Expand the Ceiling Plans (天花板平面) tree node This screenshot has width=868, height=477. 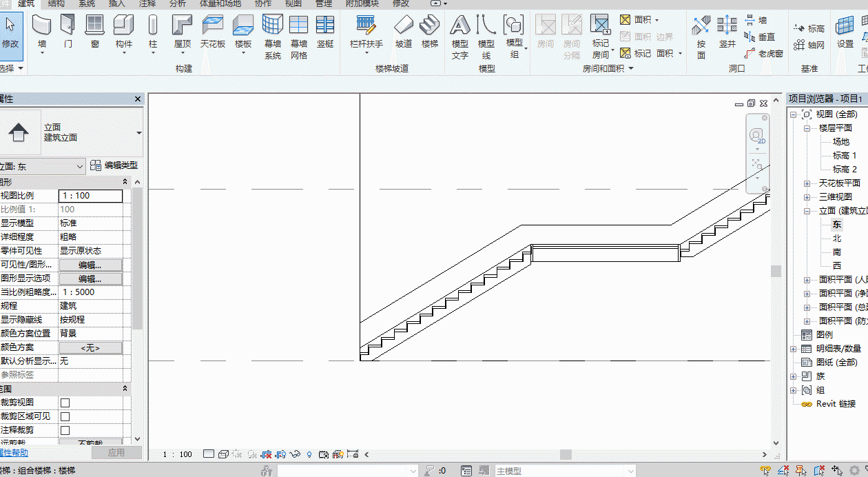[807, 183]
